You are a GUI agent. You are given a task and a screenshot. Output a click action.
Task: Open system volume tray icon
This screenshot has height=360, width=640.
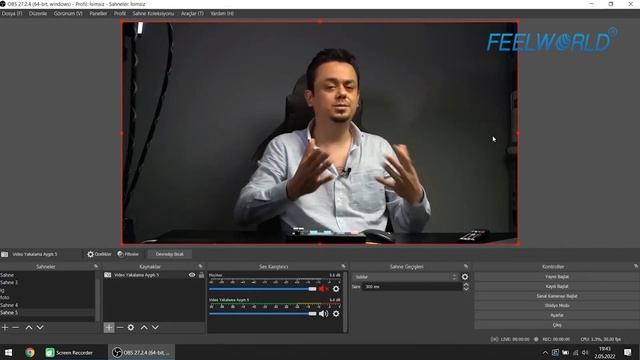tap(585, 352)
